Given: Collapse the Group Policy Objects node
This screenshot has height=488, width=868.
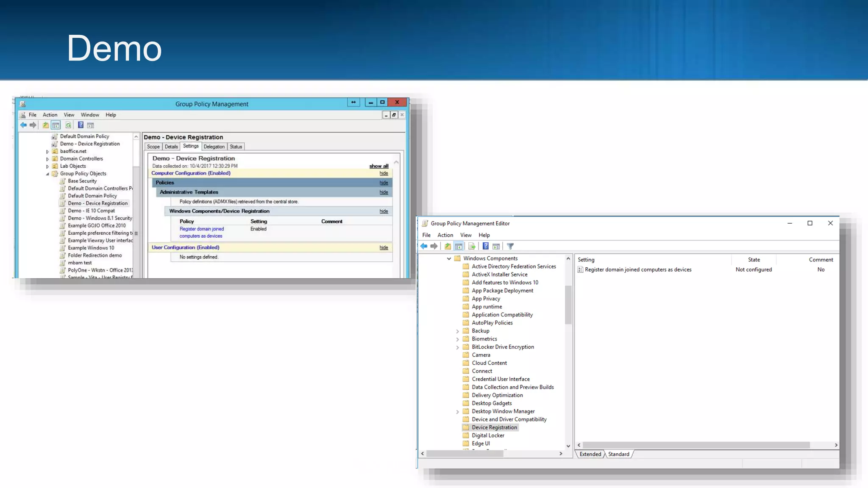Looking at the screenshot, I should coord(47,174).
